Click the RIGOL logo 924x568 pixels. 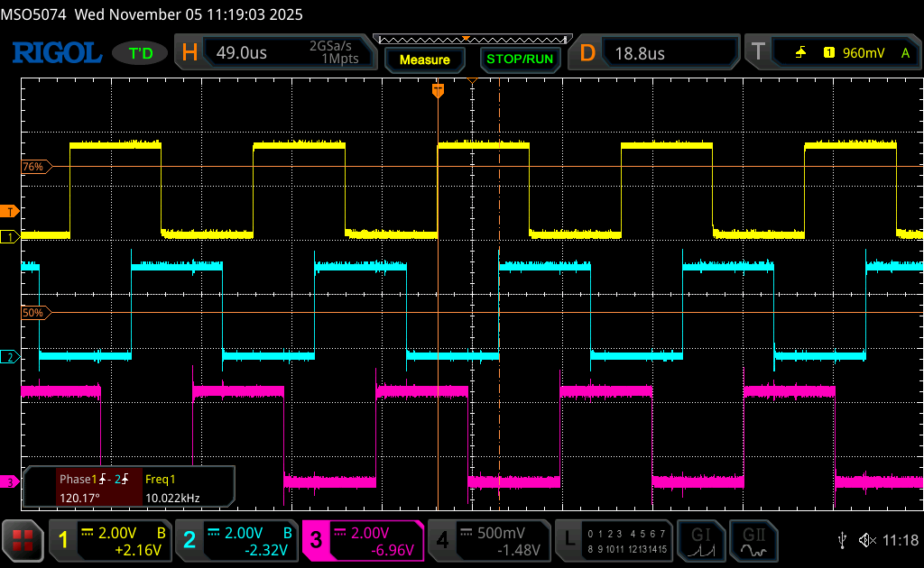click(x=56, y=53)
